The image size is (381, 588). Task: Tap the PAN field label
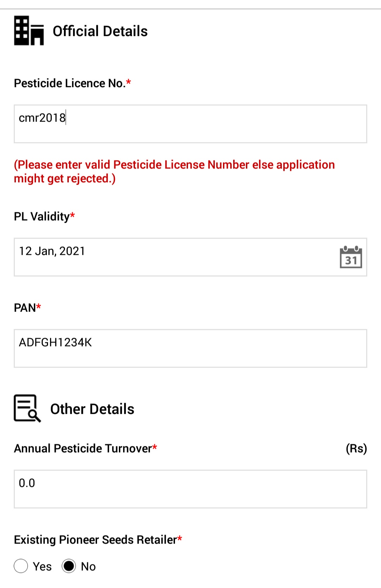(28, 308)
